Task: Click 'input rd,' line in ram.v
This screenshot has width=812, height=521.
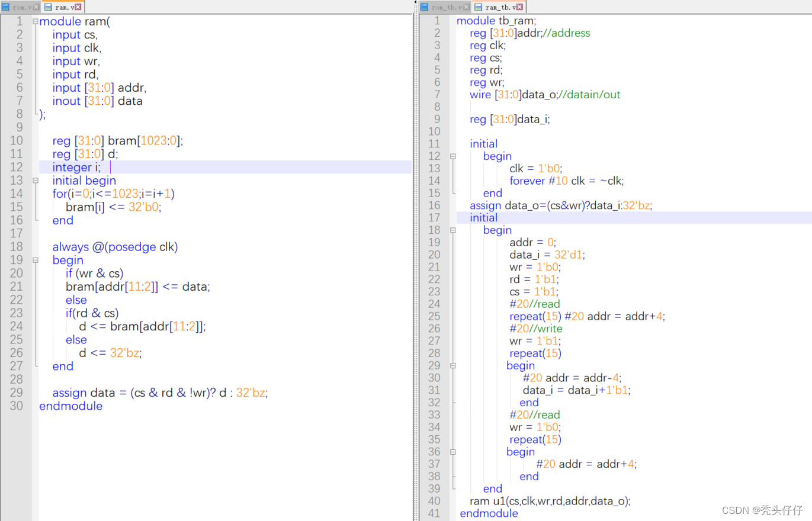Action: coord(75,75)
